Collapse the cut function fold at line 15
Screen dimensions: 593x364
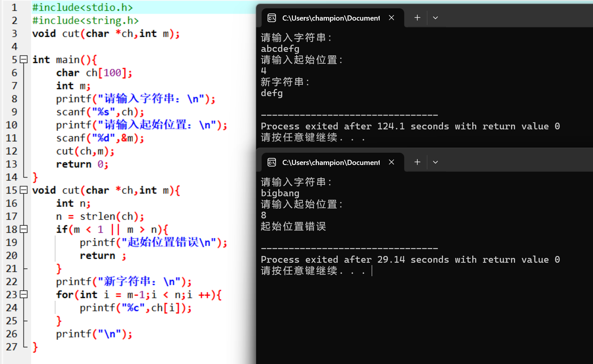coord(24,190)
